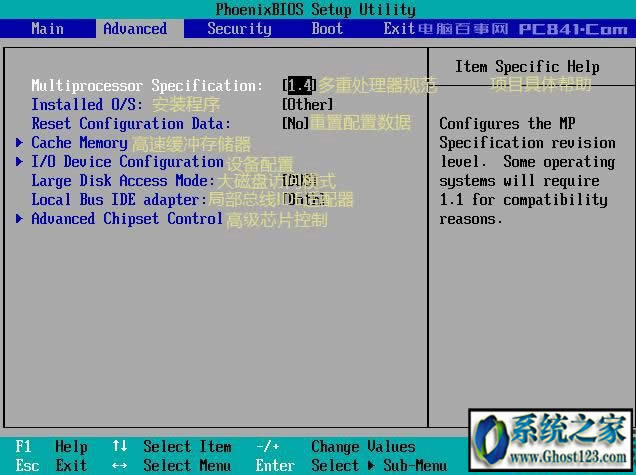Click the Installed O/S label
Viewport: 636px width, 475px height.
click(87, 104)
